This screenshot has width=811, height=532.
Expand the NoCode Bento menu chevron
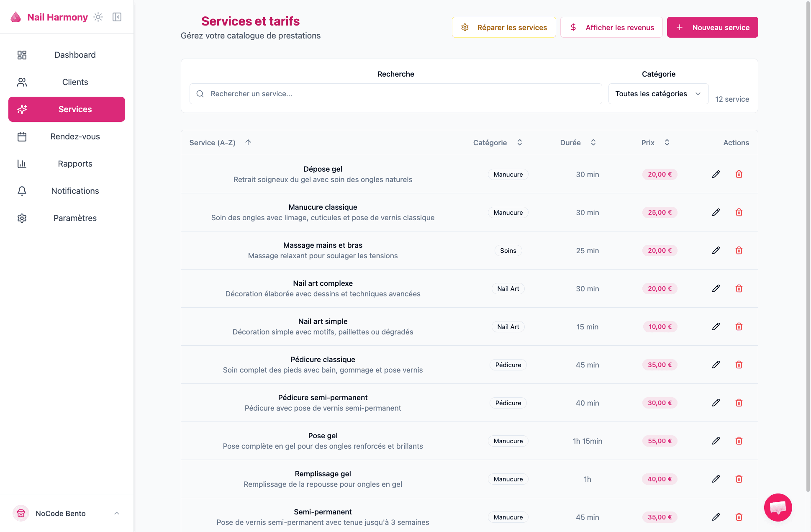pyautogui.click(x=116, y=513)
